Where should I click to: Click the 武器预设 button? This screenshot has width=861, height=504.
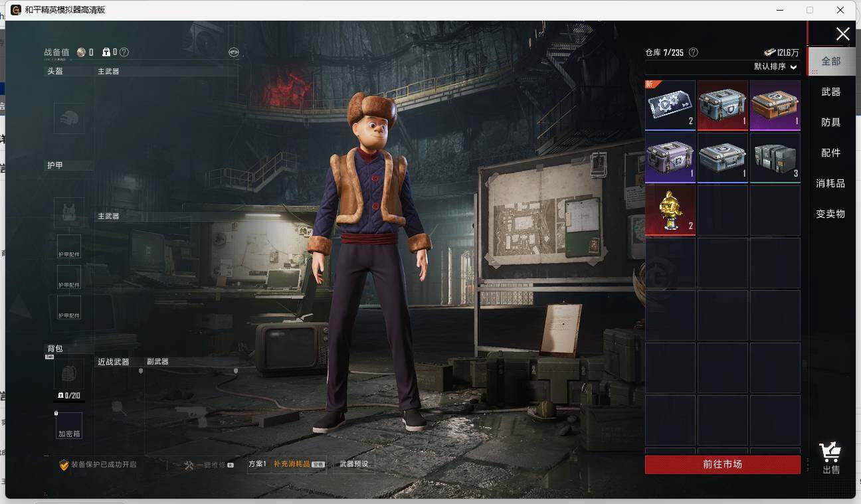[353, 464]
